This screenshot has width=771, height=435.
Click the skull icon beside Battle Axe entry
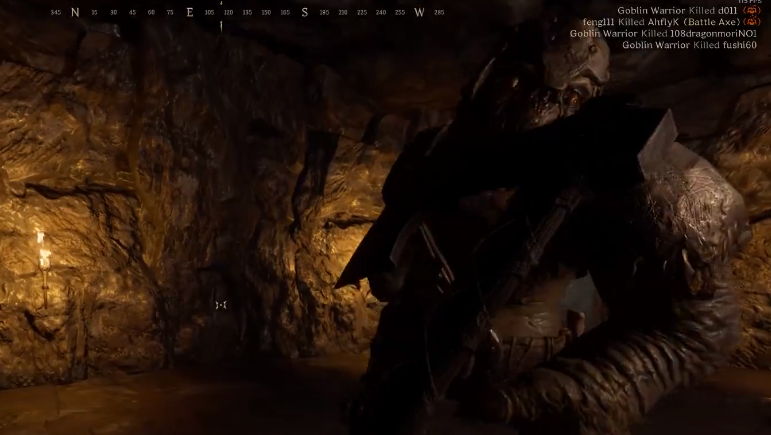(x=752, y=22)
